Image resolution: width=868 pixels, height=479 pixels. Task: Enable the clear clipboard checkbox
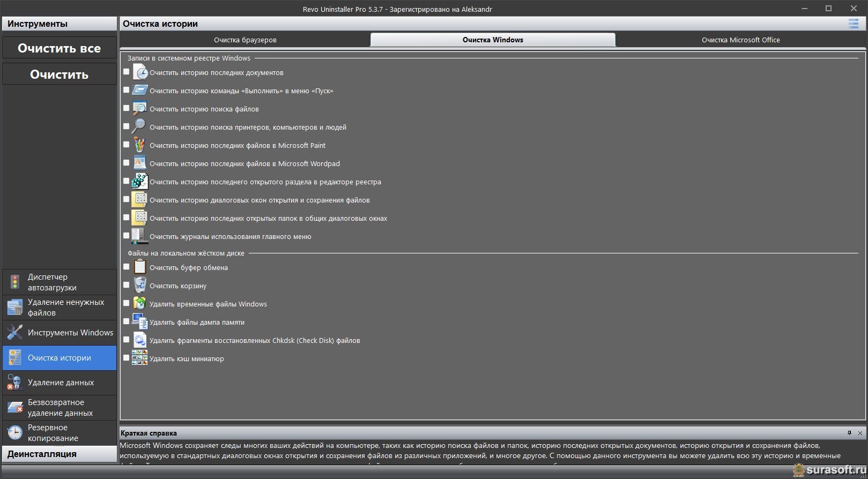pos(127,266)
